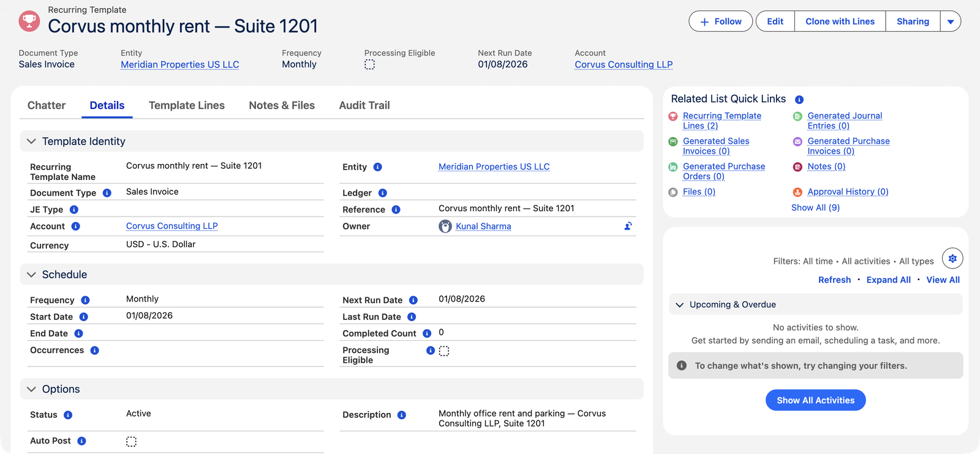Click info icon next to Reference
The height and width of the screenshot is (454, 980).
pyautogui.click(x=396, y=209)
